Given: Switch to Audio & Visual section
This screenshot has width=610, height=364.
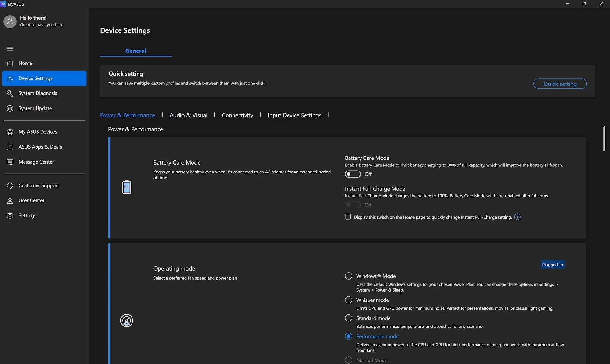Looking at the screenshot, I should tap(188, 115).
